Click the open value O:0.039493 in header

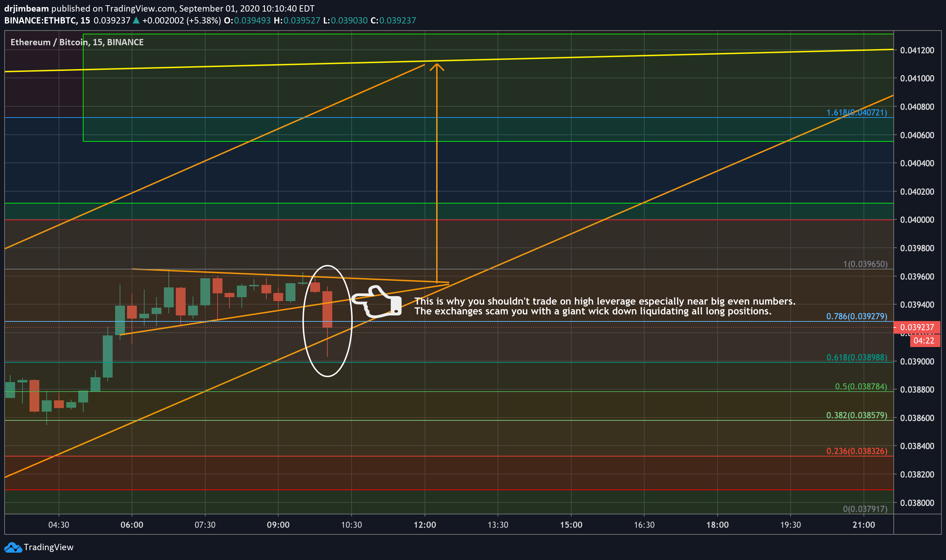coord(247,20)
